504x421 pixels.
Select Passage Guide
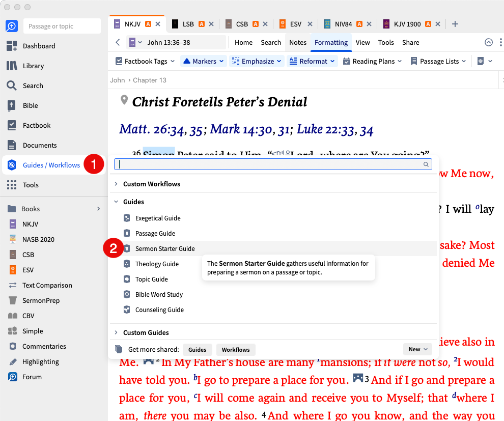[x=155, y=233]
